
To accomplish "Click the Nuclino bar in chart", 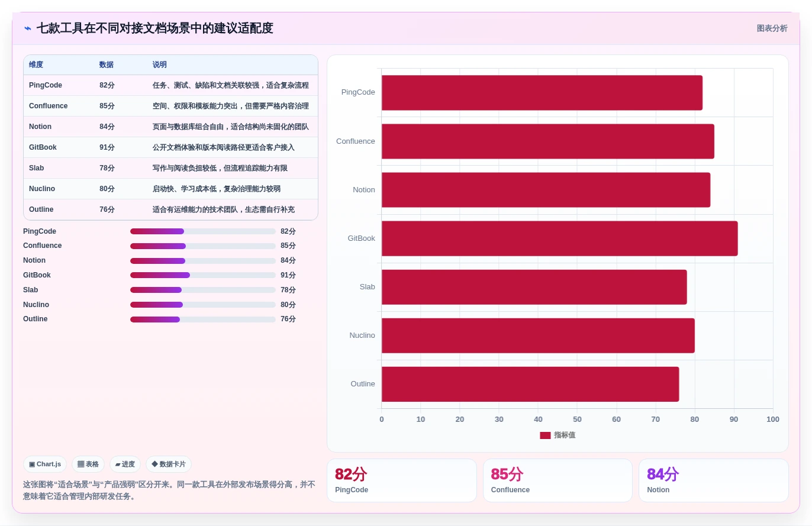I will pyautogui.click(x=538, y=335).
